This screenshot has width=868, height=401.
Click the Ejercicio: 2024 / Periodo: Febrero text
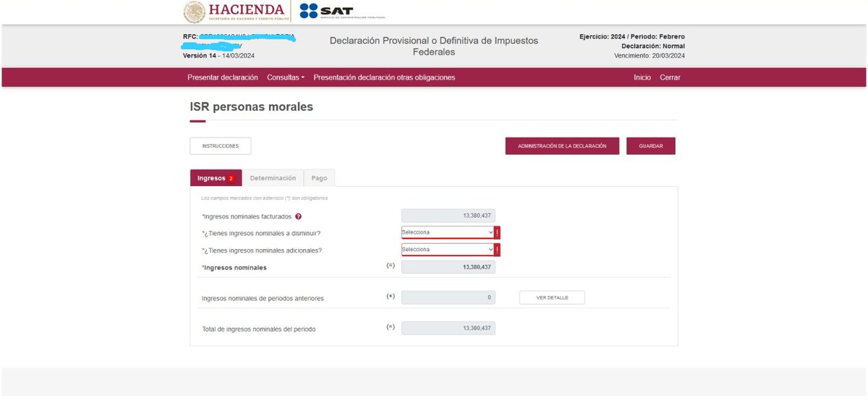[x=632, y=37]
